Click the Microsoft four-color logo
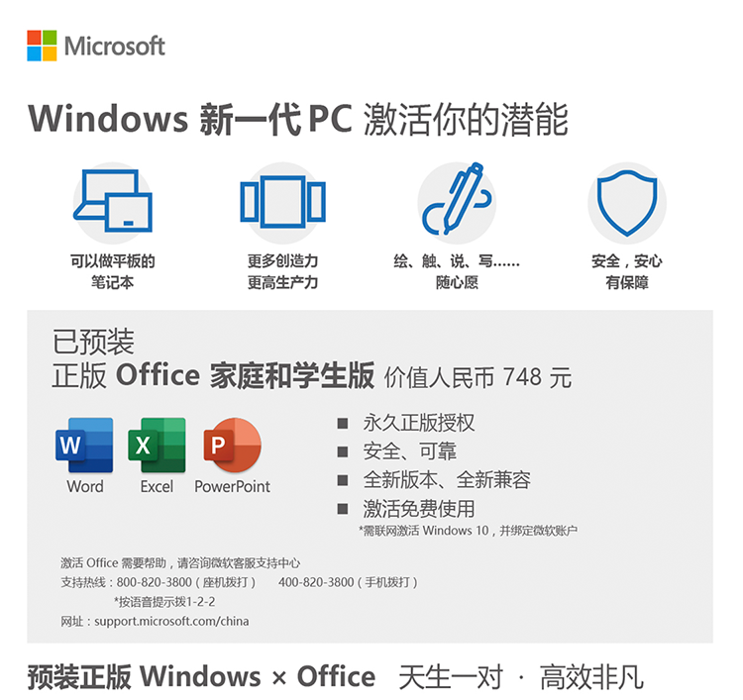The width and height of the screenshot is (743, 700). click(x=42, y=46)
